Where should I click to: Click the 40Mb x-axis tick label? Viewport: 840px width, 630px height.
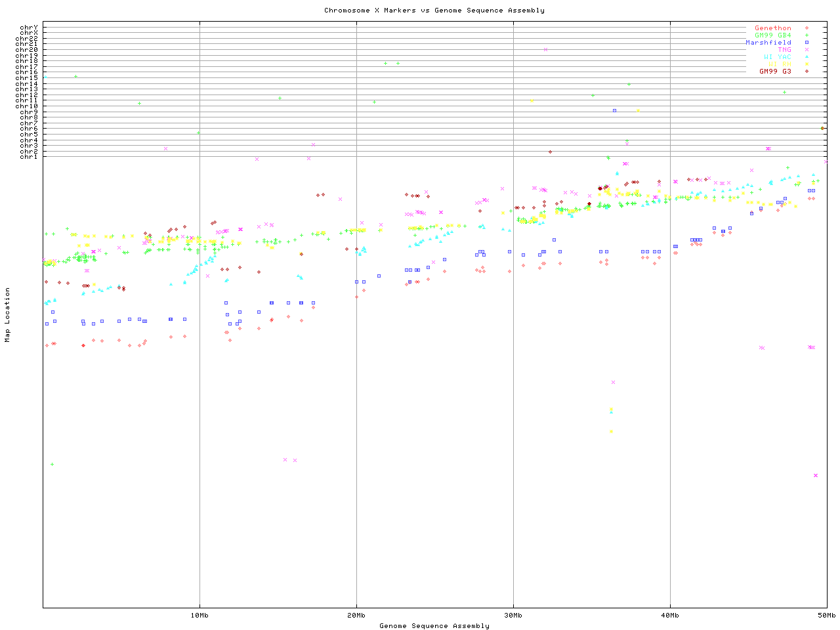pyautogui.click(x=670, y=615)
